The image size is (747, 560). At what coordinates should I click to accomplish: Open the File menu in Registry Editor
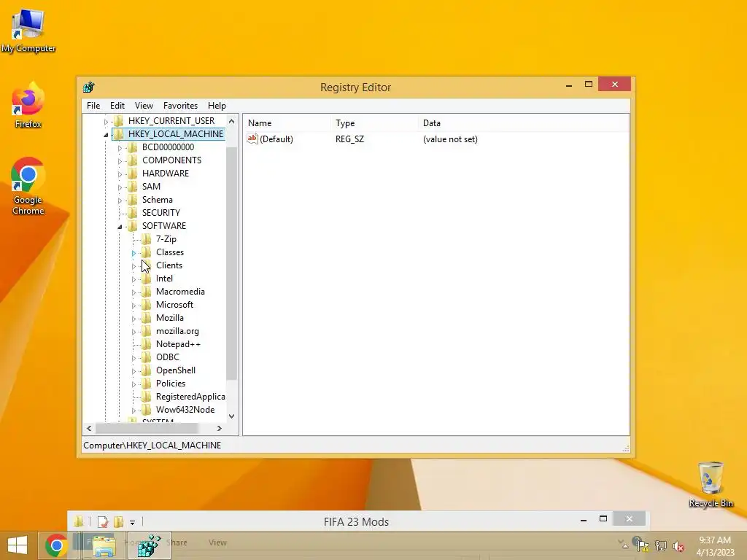click(x=93, y=106)
